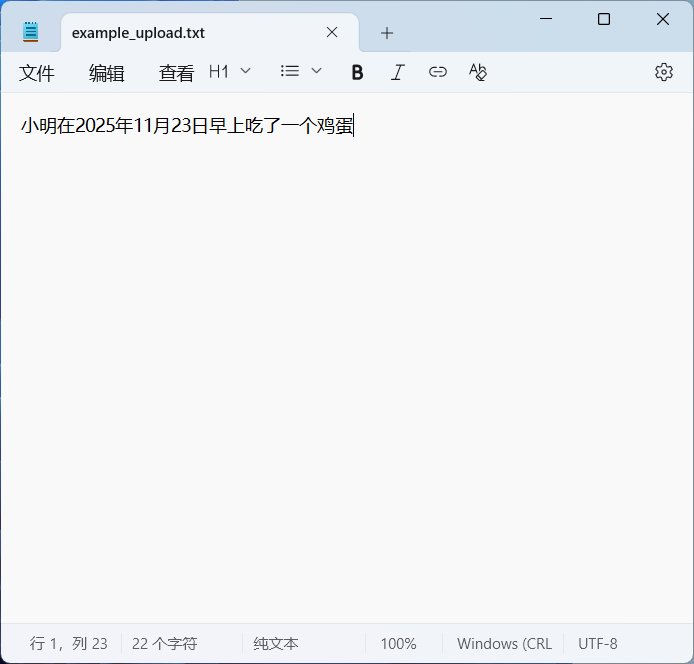This screenshot has height=664, width=694.
Task: Open the 查看 menu
Action: pyautogui.click(x=176, y=73)
